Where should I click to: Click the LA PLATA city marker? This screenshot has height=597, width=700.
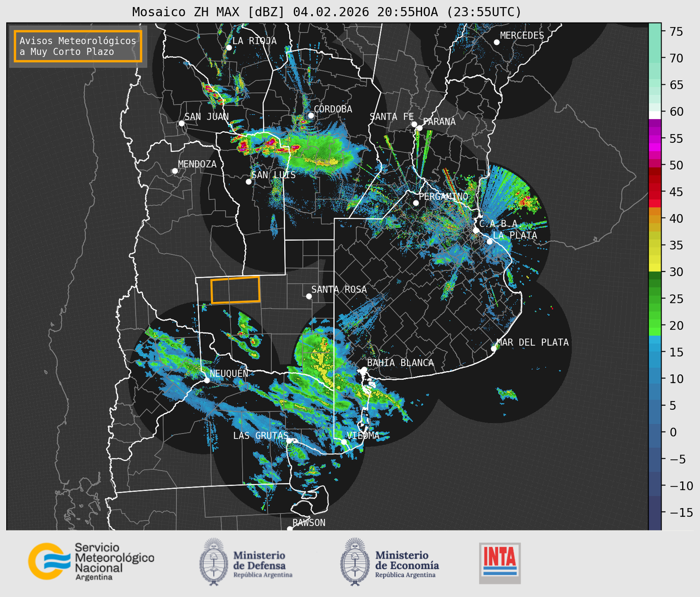pos(490,242)
